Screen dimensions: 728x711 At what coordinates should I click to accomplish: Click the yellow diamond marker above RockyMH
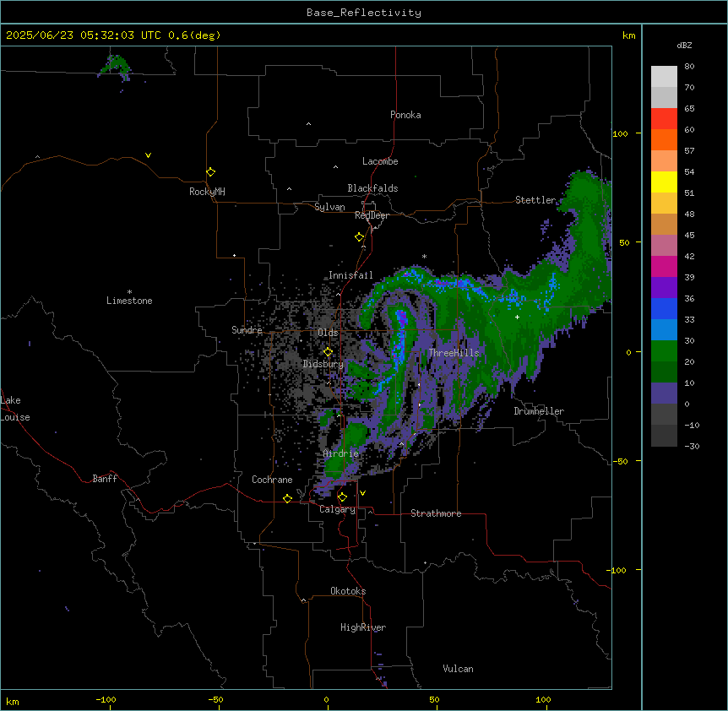pos(210,172)
